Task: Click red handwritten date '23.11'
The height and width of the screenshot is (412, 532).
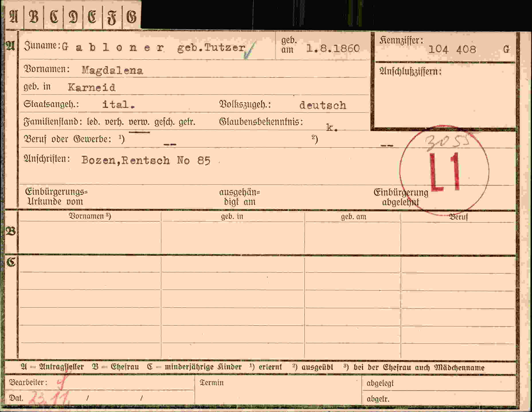Action: click(49, 398)
